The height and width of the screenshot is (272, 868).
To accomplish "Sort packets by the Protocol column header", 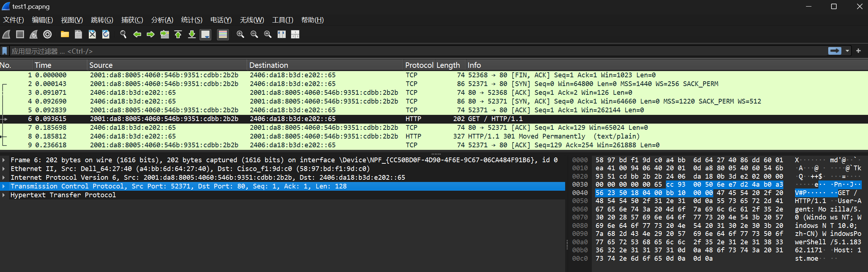I will [419, 65].
